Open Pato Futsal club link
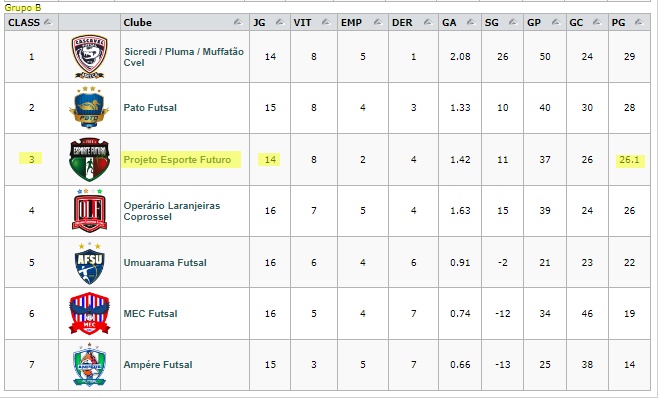 coord(150,108)
